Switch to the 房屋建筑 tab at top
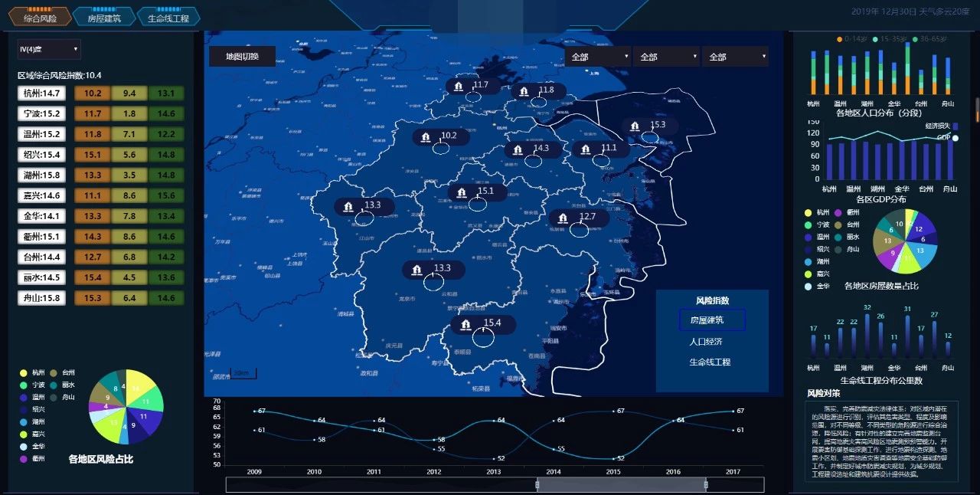 coord(104,18)
